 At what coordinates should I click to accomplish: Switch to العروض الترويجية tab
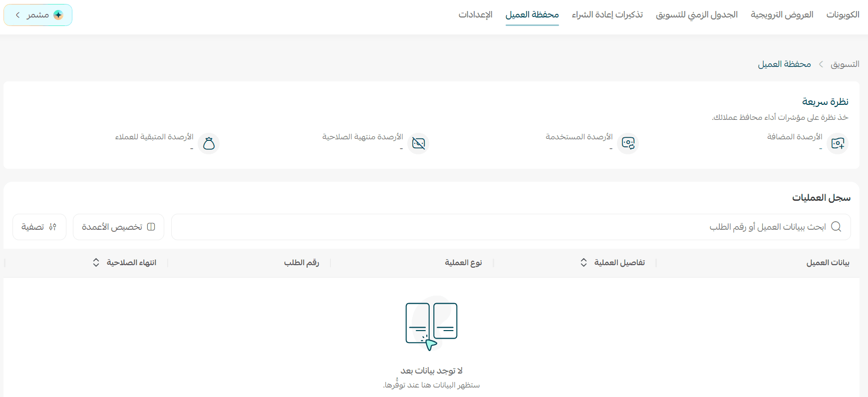[782, 14]
